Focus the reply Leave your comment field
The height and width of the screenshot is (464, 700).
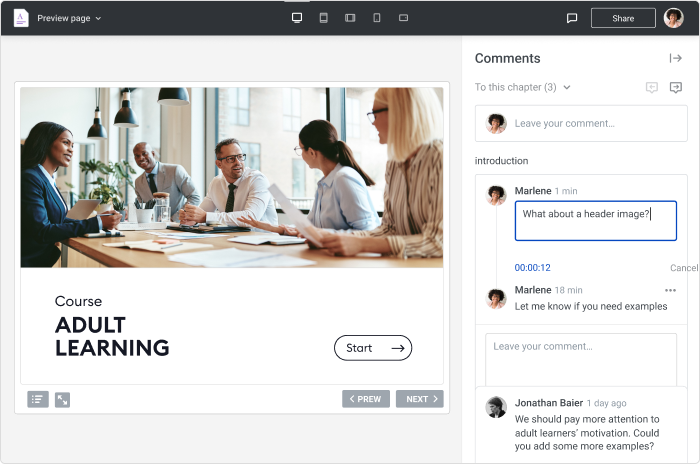coord(581,359)
